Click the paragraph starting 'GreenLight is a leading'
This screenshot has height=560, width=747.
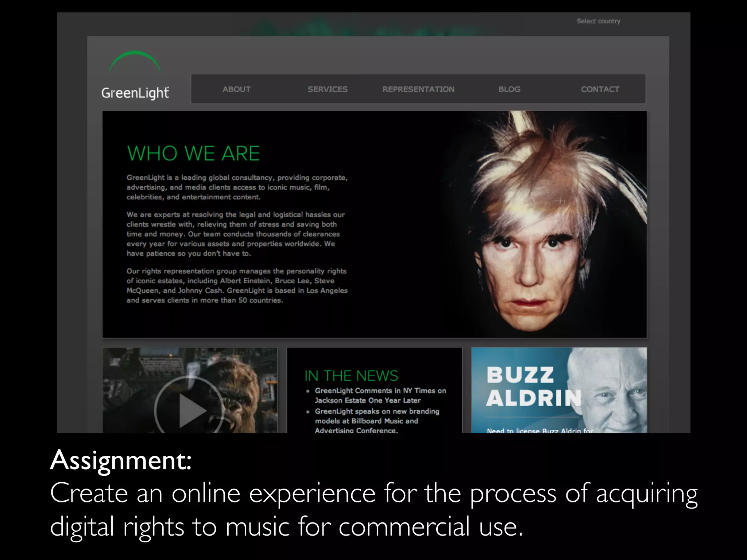click(x=237, y=187)
